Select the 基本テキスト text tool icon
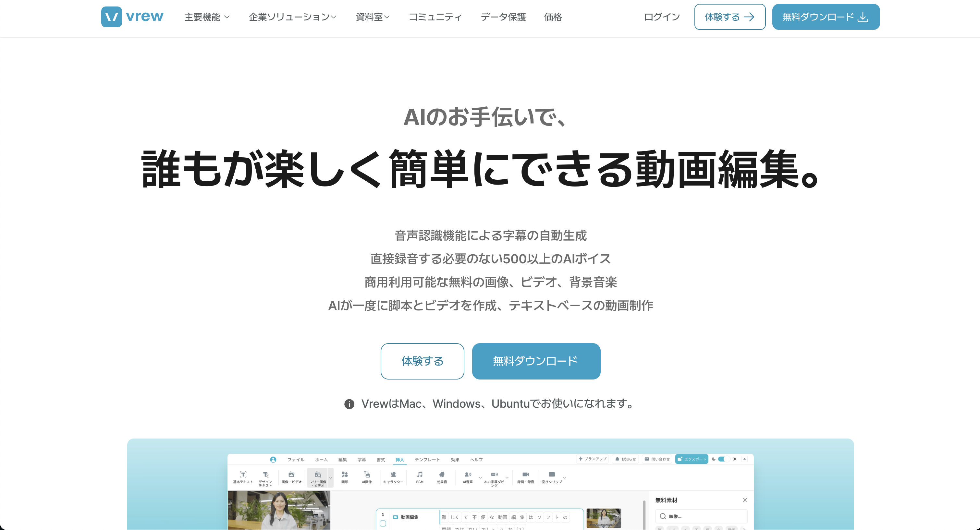 [243, 475]
